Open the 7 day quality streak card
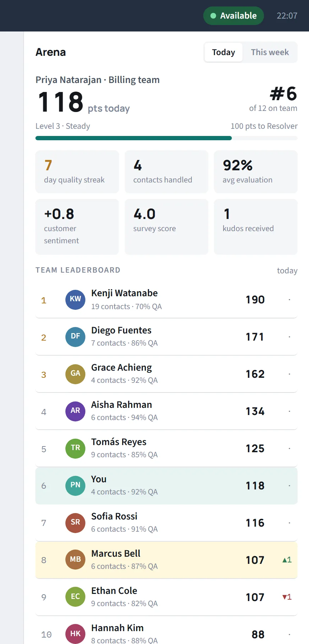309x644 pixels. [x=77, y=172]
